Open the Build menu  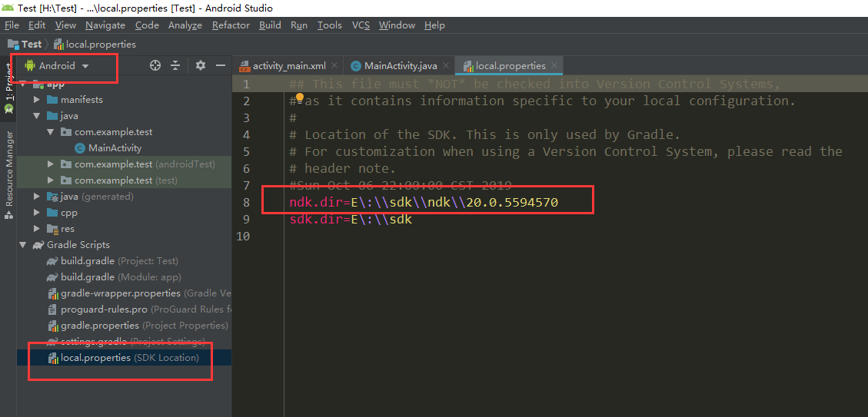pos(270,25)
